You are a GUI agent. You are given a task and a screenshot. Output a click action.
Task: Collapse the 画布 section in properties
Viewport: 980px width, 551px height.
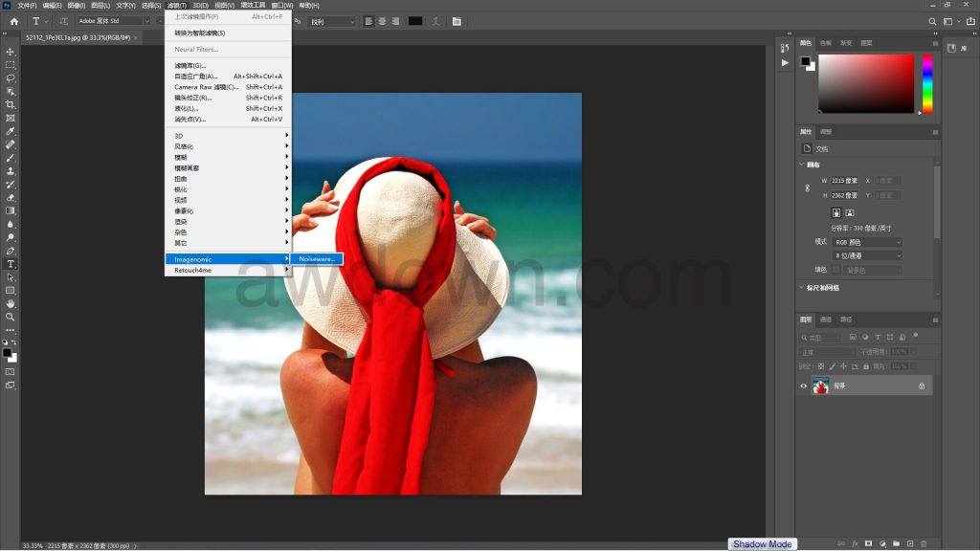tap(802, 165)
